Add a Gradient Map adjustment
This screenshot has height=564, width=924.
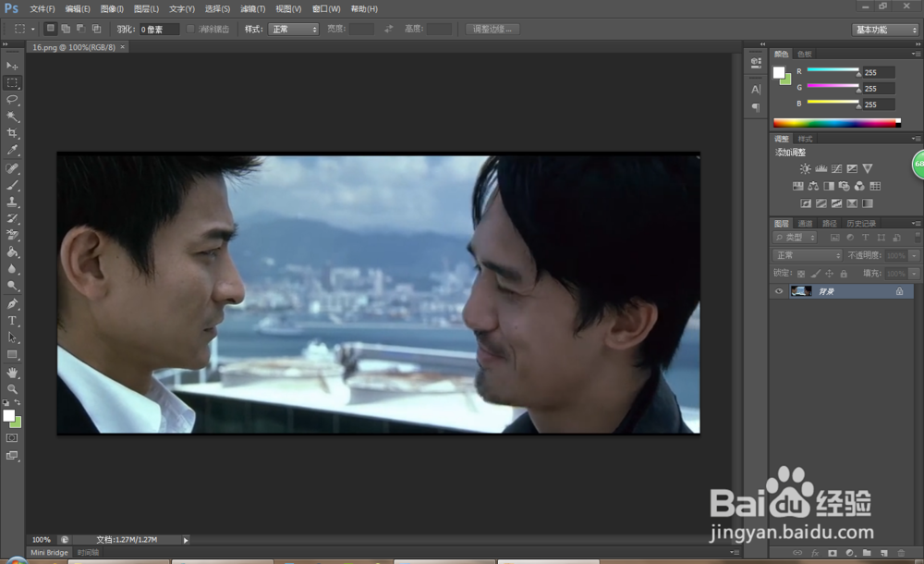pos(868,203)
